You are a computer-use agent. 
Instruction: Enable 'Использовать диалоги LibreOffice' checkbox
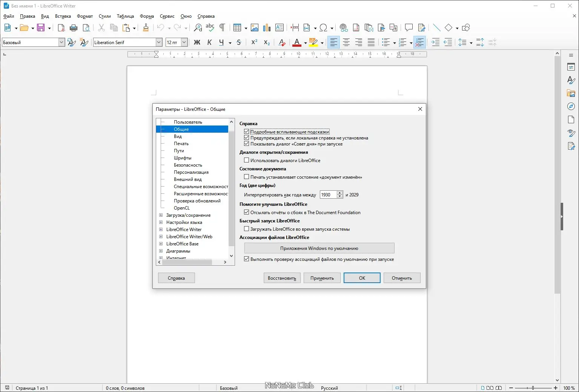click(x=247, y=160)
